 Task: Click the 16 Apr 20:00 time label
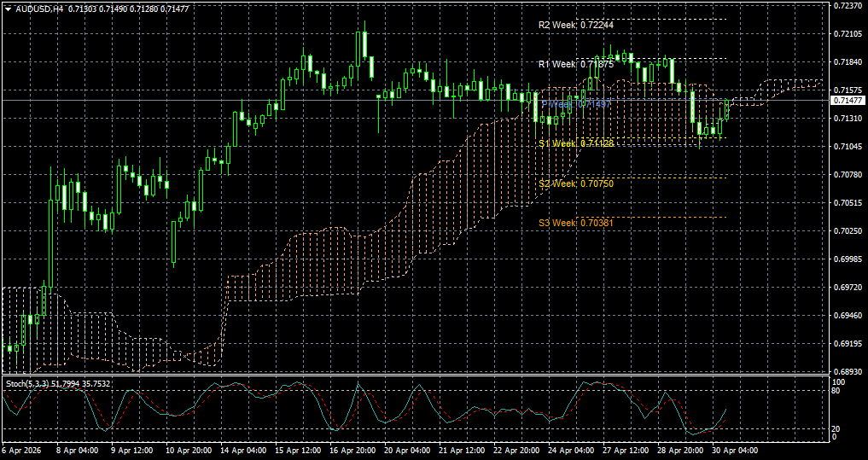[x=352, y=451]
